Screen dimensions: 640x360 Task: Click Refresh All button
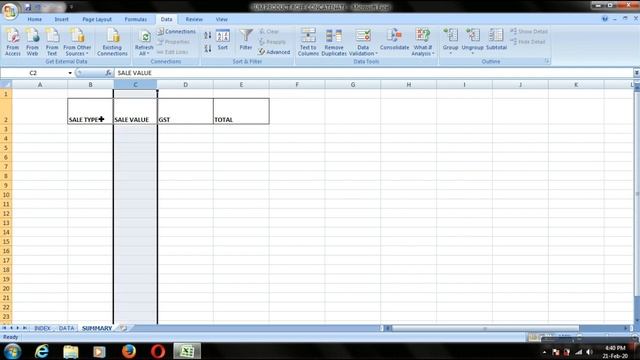(144, 42)
